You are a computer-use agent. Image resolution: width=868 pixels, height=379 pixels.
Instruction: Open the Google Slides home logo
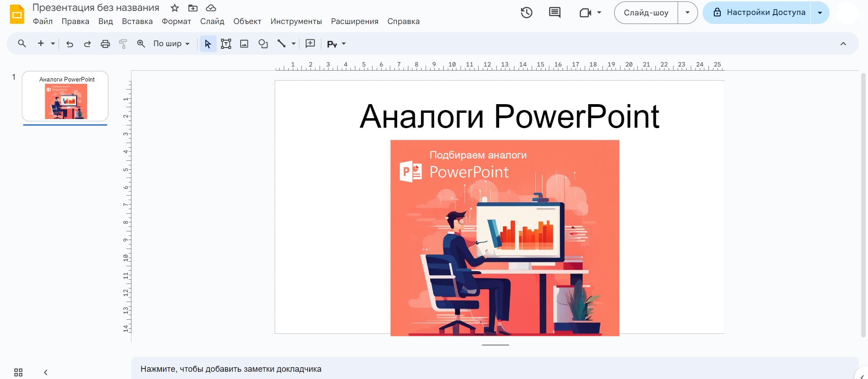pos(17,14)
